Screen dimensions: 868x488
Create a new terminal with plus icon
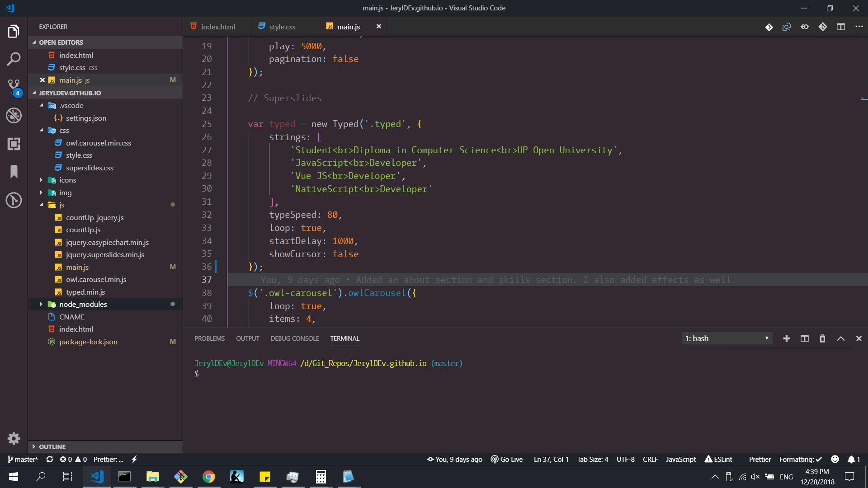tap(787, 338)
